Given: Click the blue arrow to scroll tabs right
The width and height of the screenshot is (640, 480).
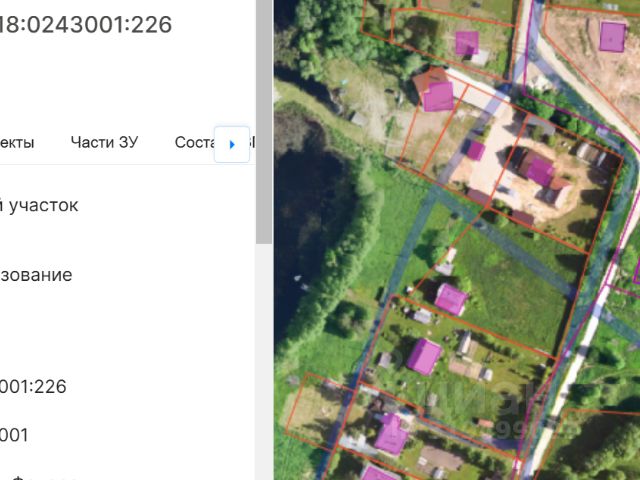Looking at the screenshot, I should tap(232, 144).
